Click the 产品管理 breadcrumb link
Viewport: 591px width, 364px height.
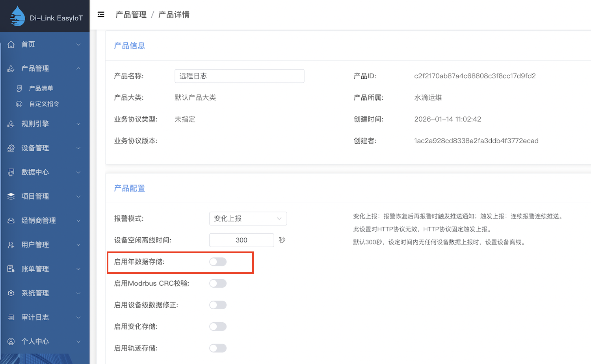click(131, 15)
